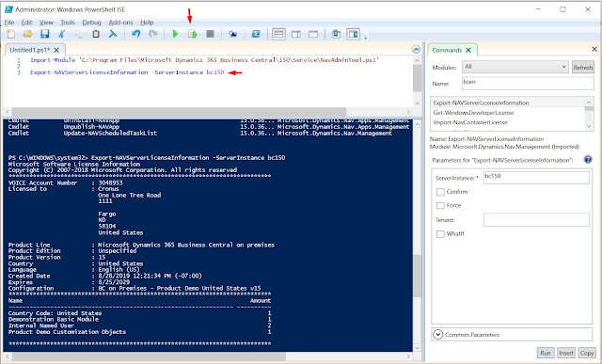Run the script with the green play icon
This screenshot has height=364, width=602.
[176, 34]
